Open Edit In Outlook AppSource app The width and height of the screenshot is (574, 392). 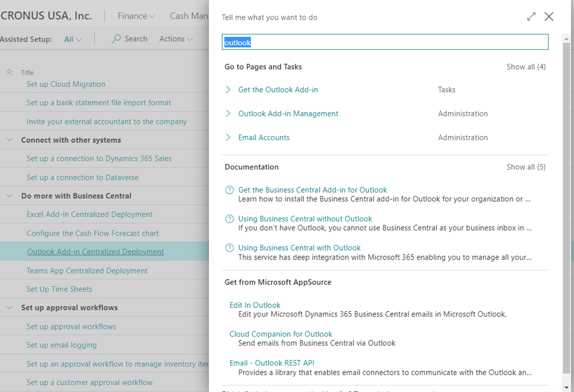[x=255, y=305]
